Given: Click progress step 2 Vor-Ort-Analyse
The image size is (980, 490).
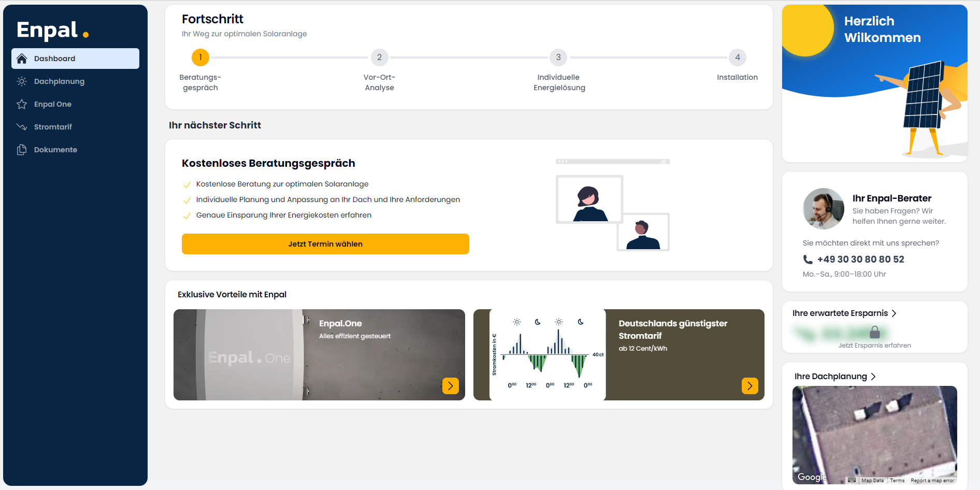Looking at the screenshot, I should click(380, 57).
